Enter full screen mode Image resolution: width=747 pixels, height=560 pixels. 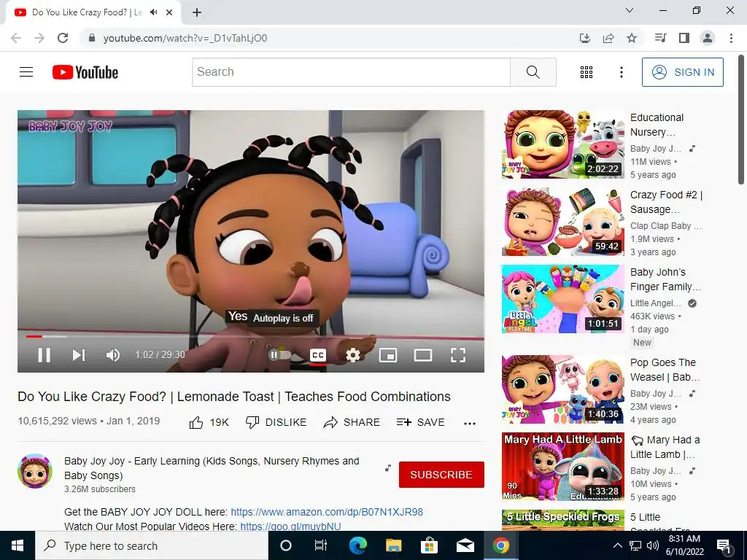[x=458, y=355]
